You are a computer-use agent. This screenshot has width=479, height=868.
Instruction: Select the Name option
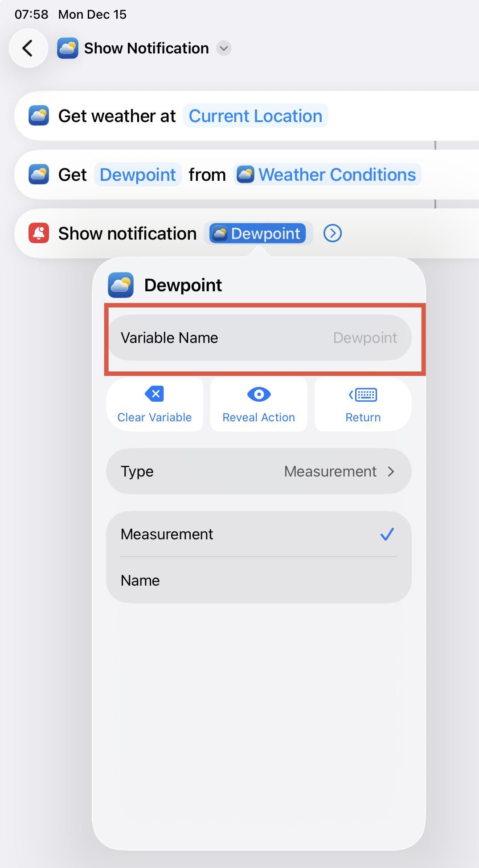pyautogui.click(x=259, y=580)
